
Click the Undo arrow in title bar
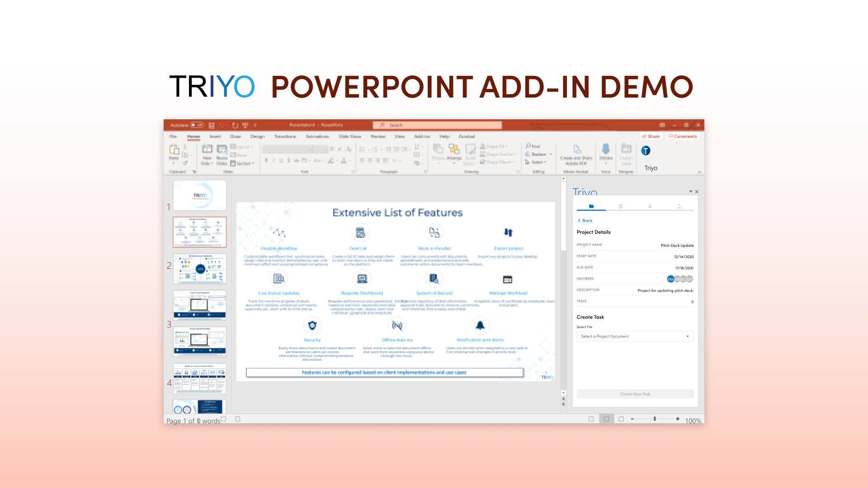pyautogui.click(x=222, y=125)
